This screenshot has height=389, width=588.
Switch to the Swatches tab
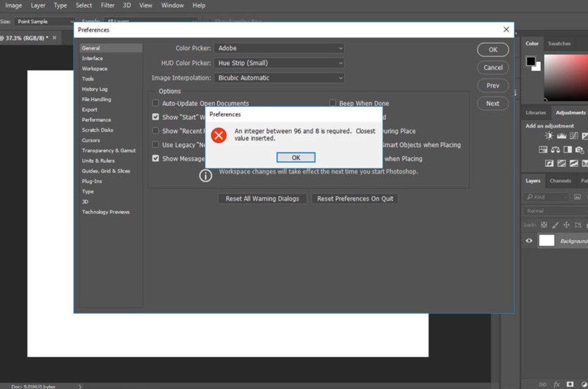[x=559, y=44]
